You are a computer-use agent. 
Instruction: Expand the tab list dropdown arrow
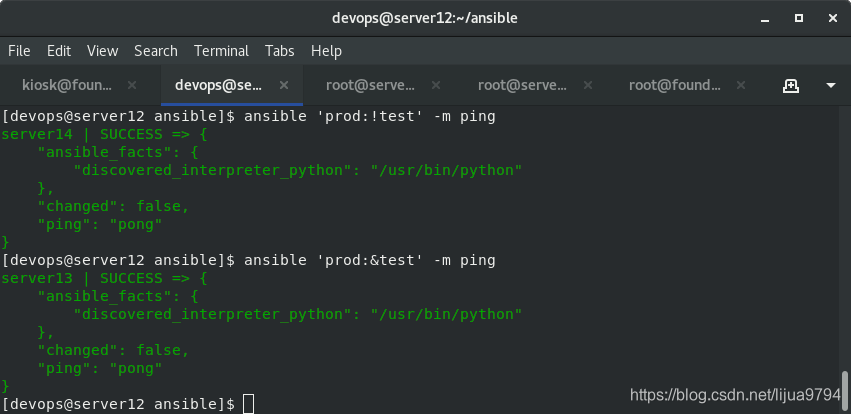(x=830, y=85)
